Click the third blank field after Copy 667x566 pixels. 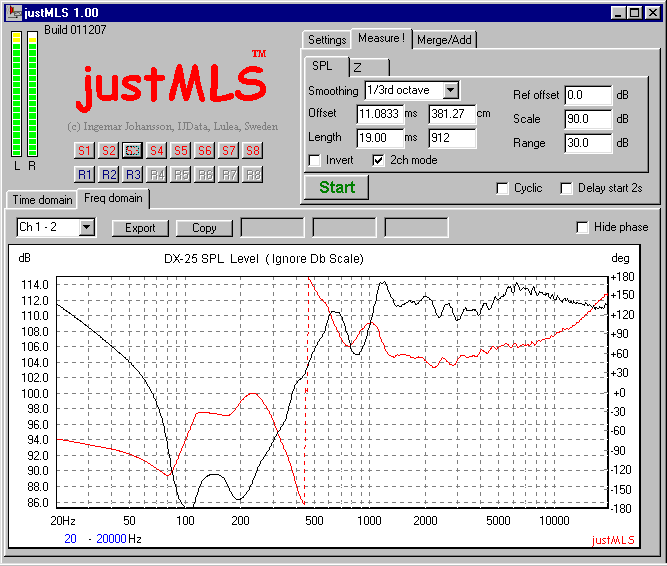[416, 228]
